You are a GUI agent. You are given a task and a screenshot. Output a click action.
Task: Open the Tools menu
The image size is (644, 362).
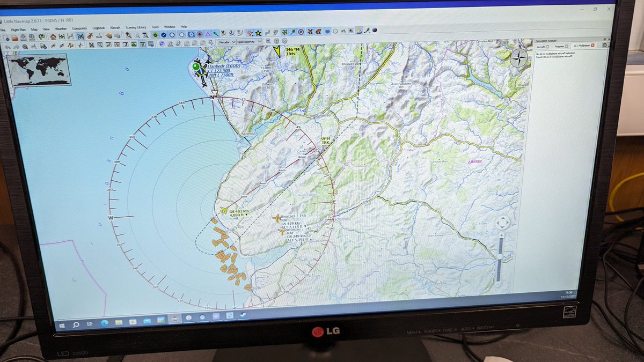(x=155, y=27)
